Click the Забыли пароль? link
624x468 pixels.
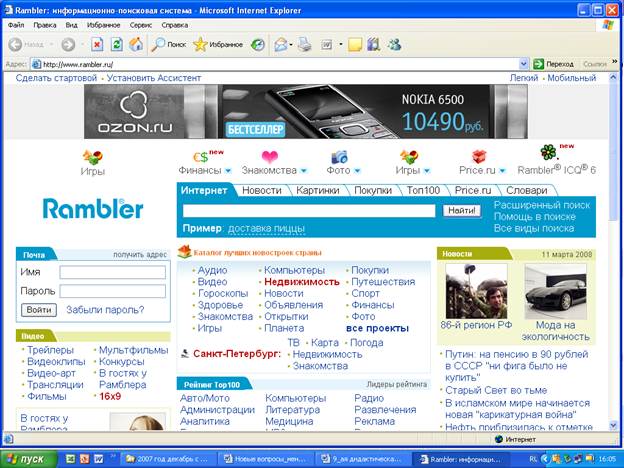[x=105, y=310]
